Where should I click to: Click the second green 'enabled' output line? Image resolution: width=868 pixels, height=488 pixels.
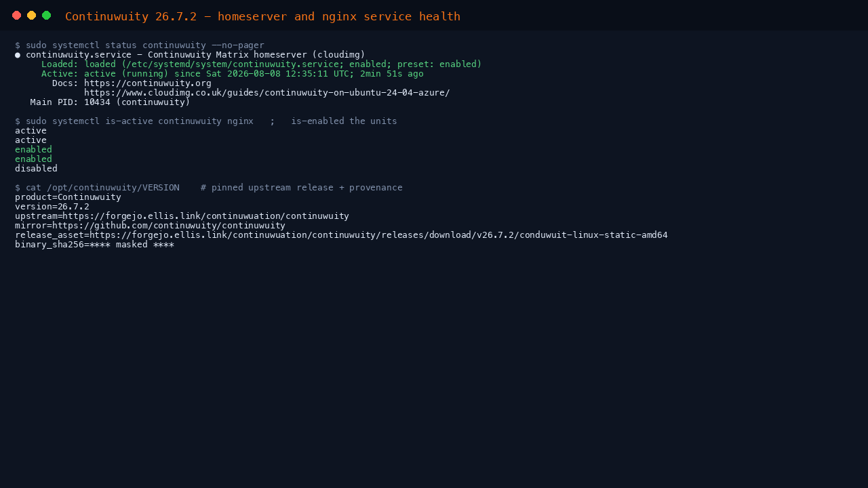point(33,159)
